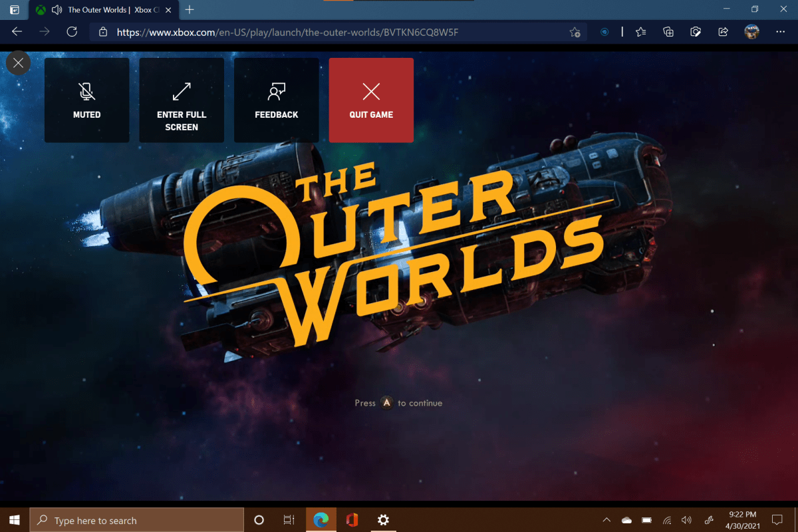The image size is (798, 532).
Task: Open Settings gear in the taskbar
Action: coord(384,520)
